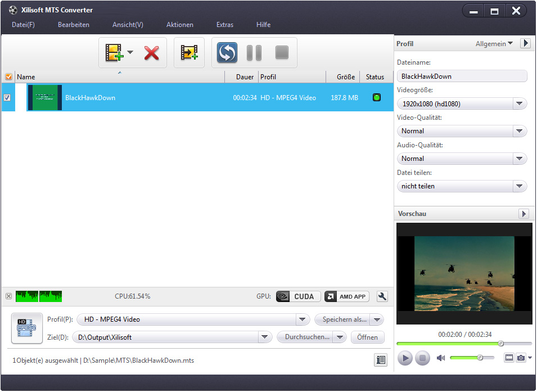The width and height of the screenshot is (537, 392).
Task: Click the Xilisoft film reel app icon
Action: (x=13, y=10)
